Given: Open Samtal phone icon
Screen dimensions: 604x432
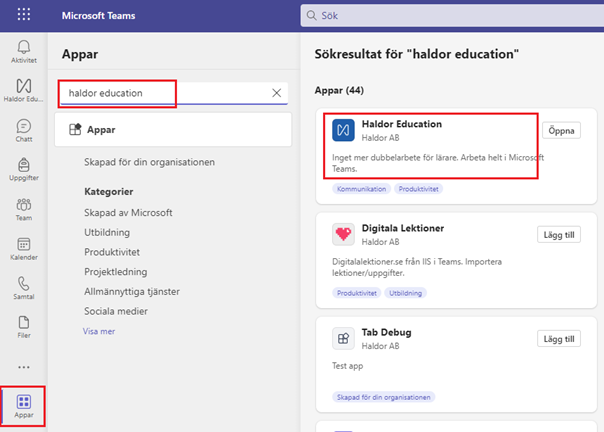Looking at the screenshot, I should pyautogui.click(x=23, y=288).
